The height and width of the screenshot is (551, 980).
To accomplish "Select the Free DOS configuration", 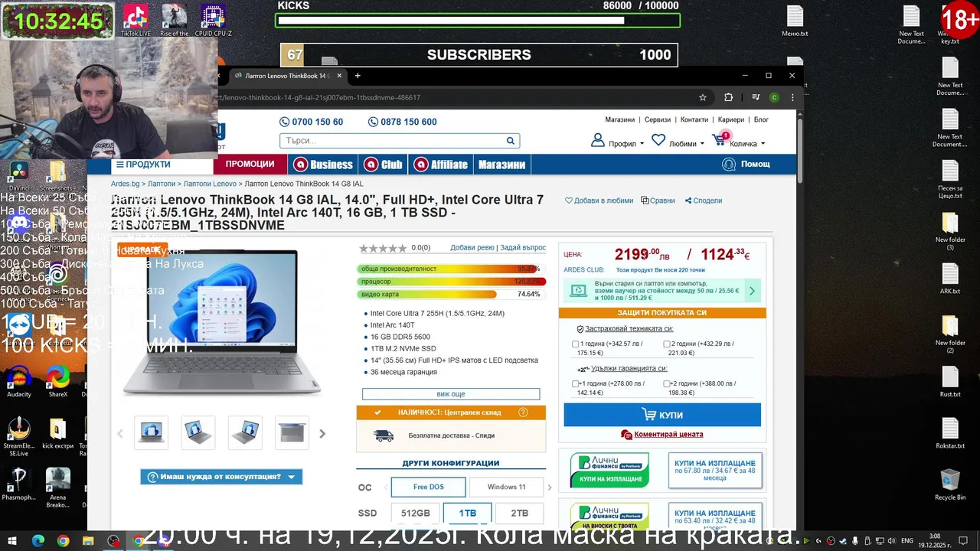I will (x=428, y=487).
